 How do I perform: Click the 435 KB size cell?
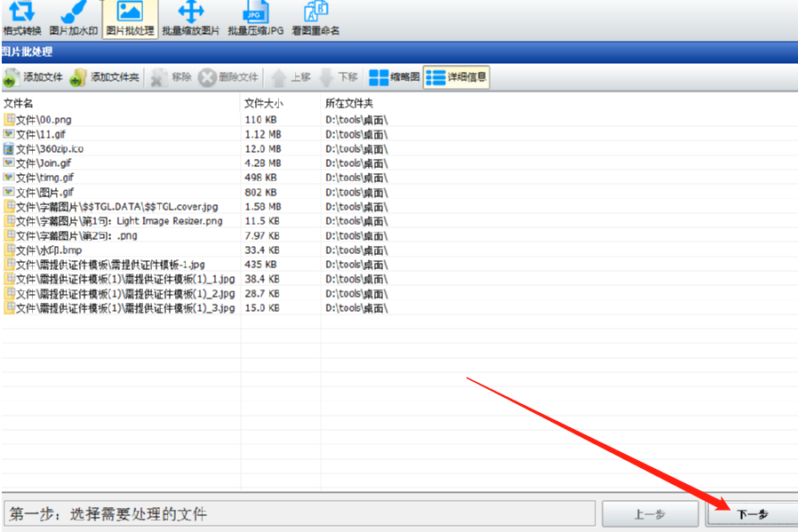click(260, 265)
